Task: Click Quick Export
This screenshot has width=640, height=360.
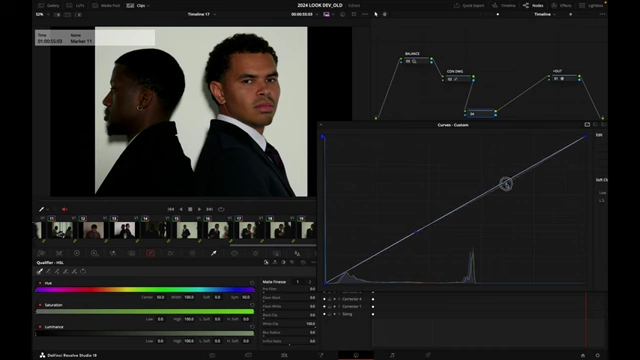Action: (x=469, y=6)
